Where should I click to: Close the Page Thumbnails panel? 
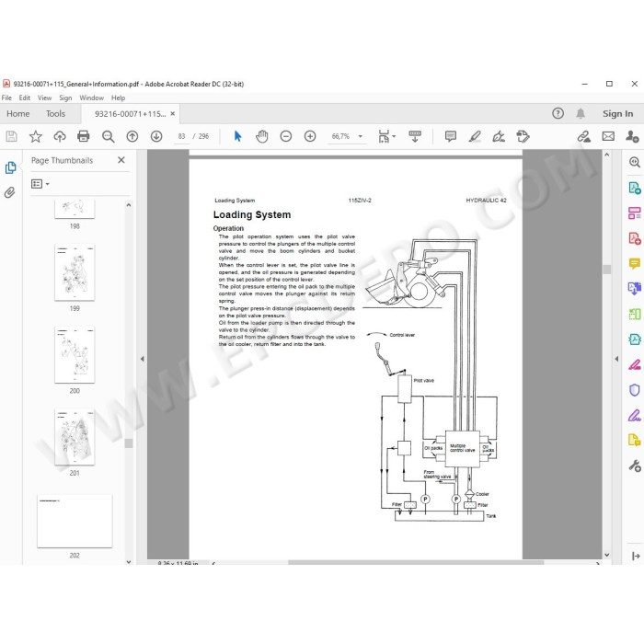[x=121, y=160]
